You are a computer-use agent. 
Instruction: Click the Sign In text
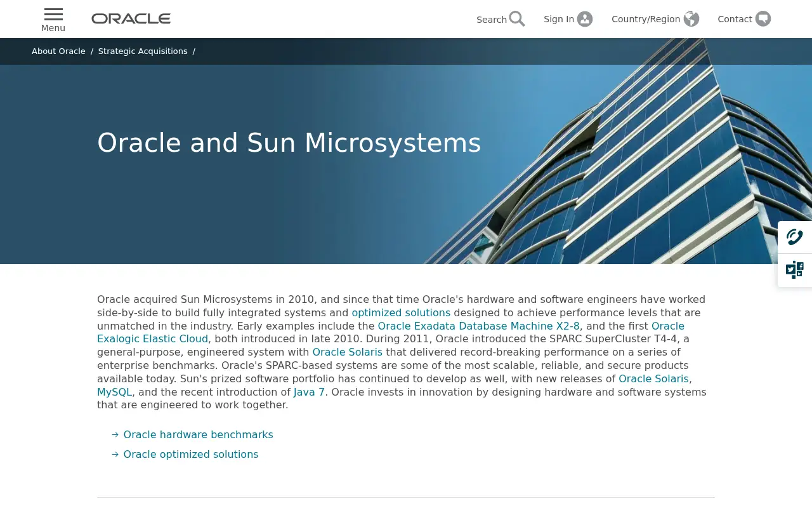tap(559, 19)
